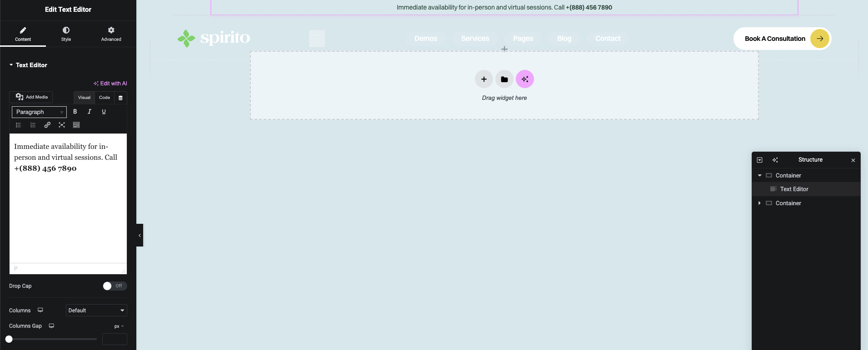Insert a link using the link icon
The image size is (868, 350).
pos(47,125)
